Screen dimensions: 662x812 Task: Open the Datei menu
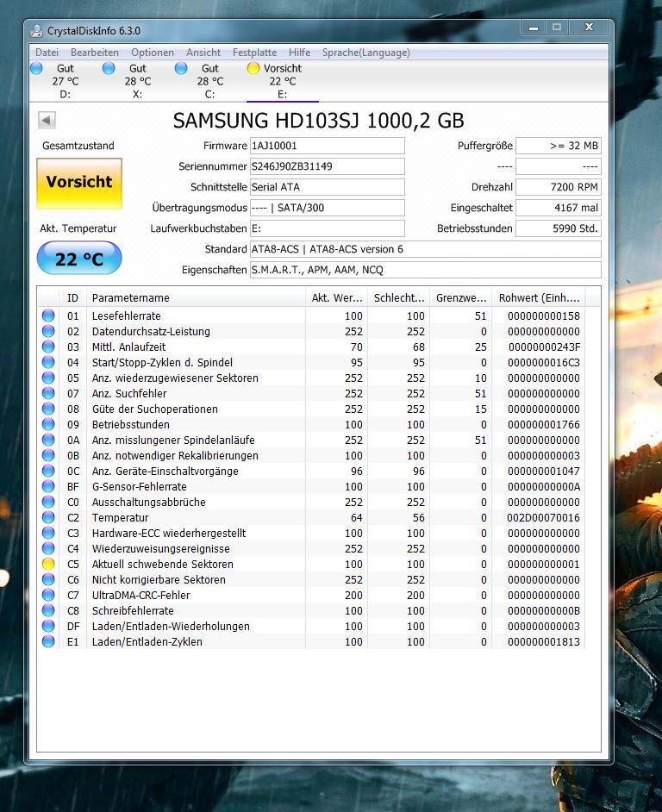(x=47, y=53)
